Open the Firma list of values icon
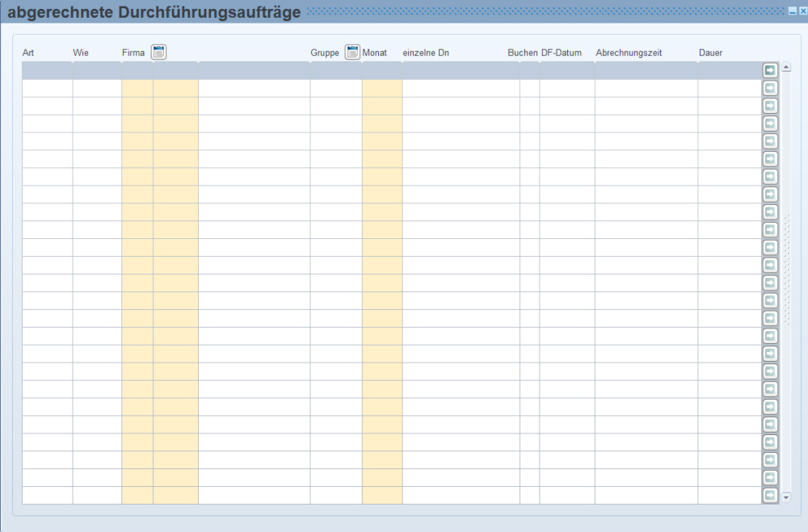 click(158, 52)
